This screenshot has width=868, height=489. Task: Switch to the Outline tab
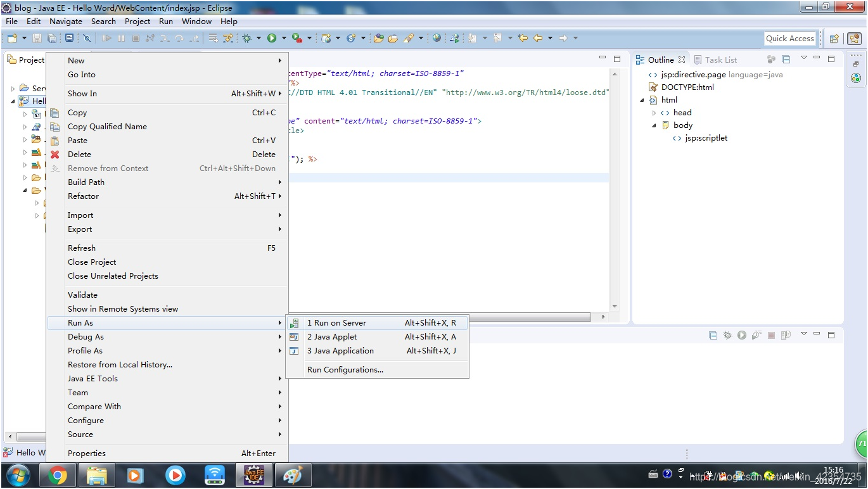click(x=660, y=60)
